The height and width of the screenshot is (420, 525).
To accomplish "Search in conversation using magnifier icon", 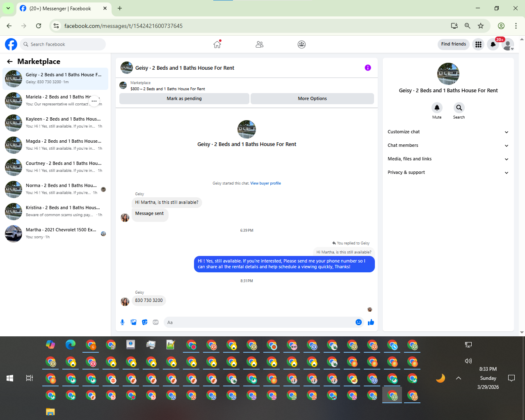I will tap(459, 107).
